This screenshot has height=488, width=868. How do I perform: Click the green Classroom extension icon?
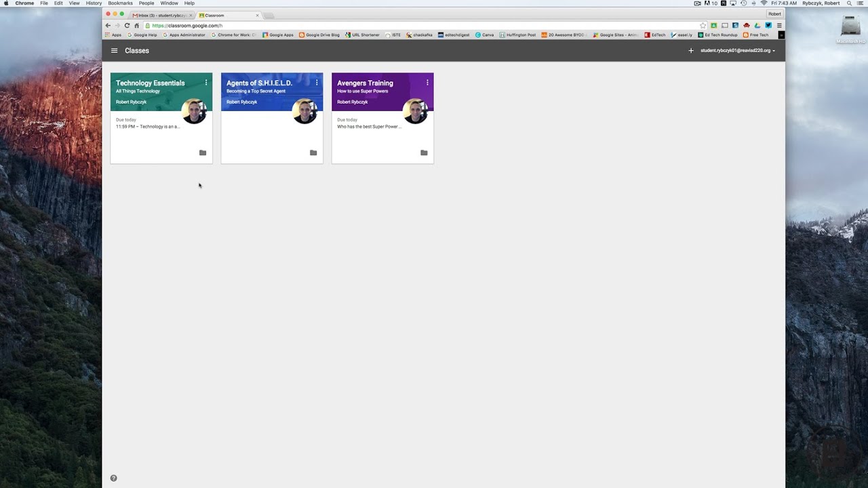pyautogui.click(x=713, y=25)
